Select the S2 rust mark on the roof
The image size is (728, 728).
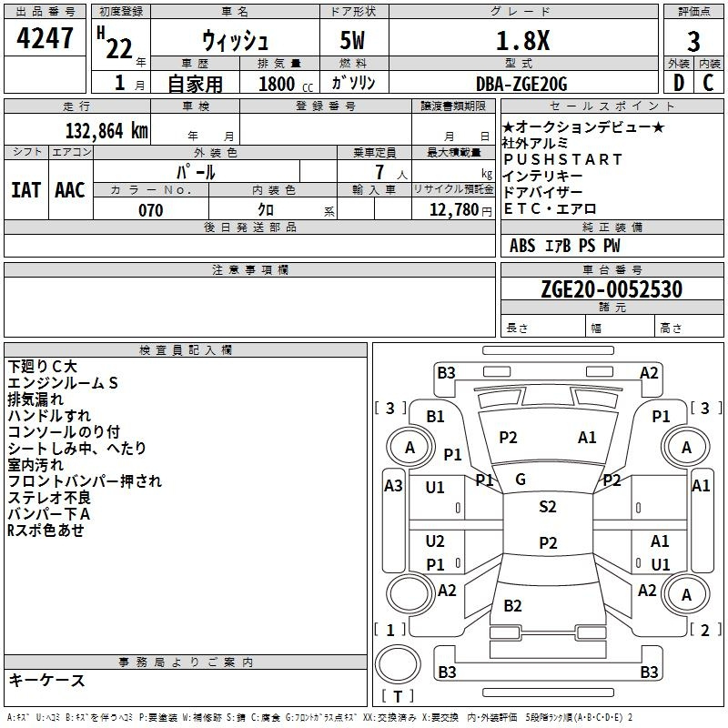(547, 507)
